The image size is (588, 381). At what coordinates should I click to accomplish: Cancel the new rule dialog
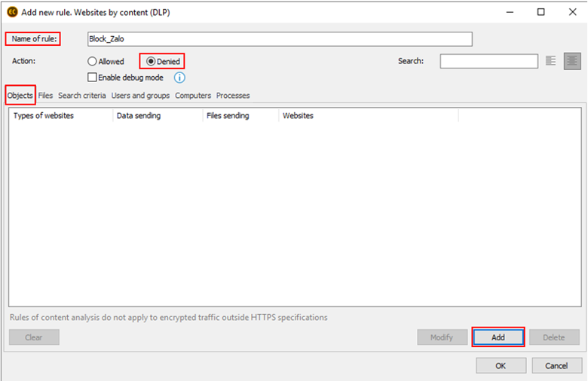557,365
